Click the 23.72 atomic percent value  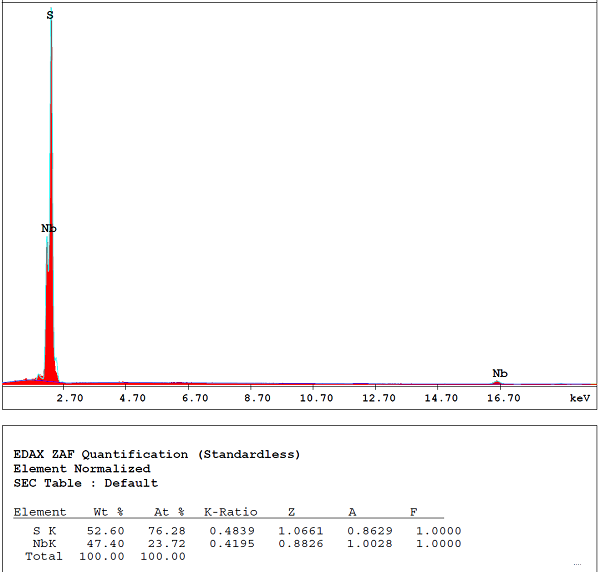point(167,543)
